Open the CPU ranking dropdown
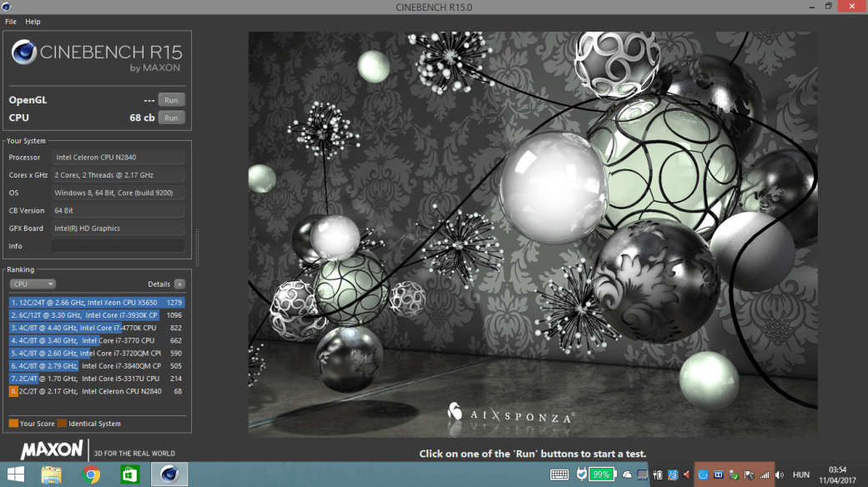 tap(32, 284)
